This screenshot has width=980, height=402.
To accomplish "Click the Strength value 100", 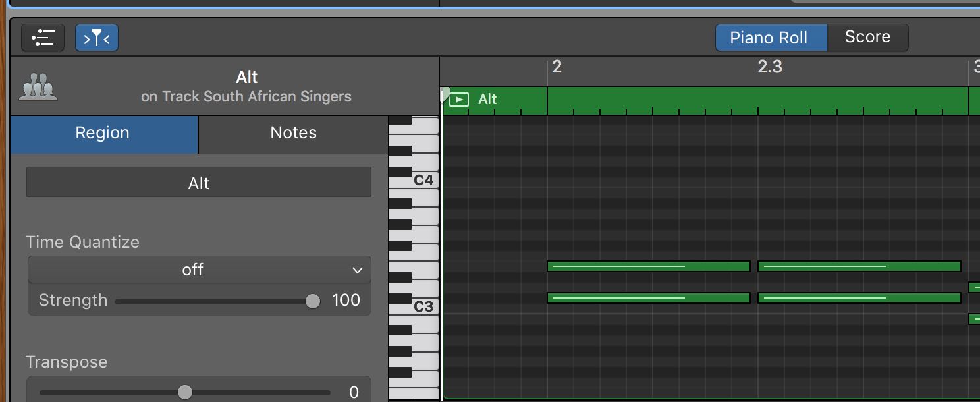I will [346, 301].
